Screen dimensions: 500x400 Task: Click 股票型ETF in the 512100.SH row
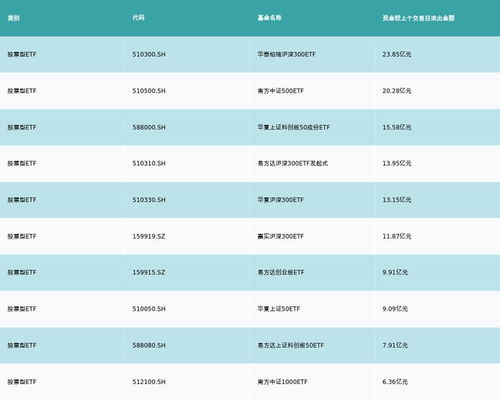pyautogui.click(x=22, y=382)
